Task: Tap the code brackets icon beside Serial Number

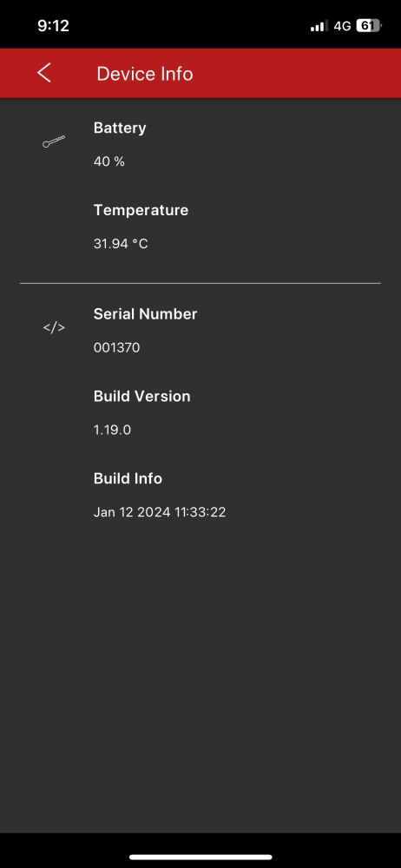Action: (54, 328)
